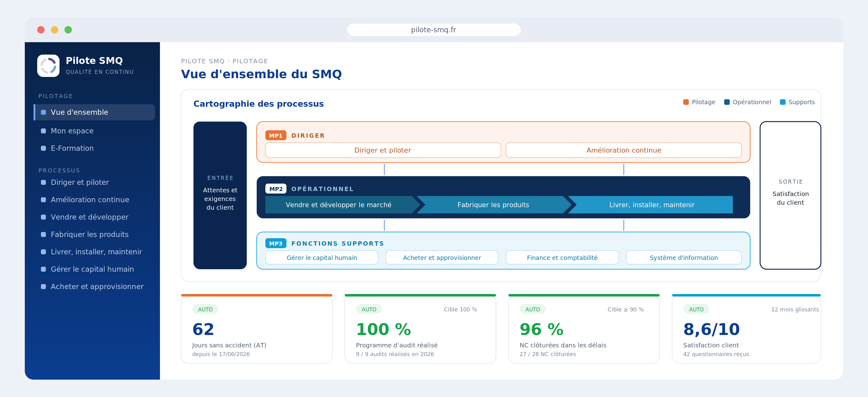
Task: Open Système d'information support box
Action: pyautogui.click(x=684, y=258)
